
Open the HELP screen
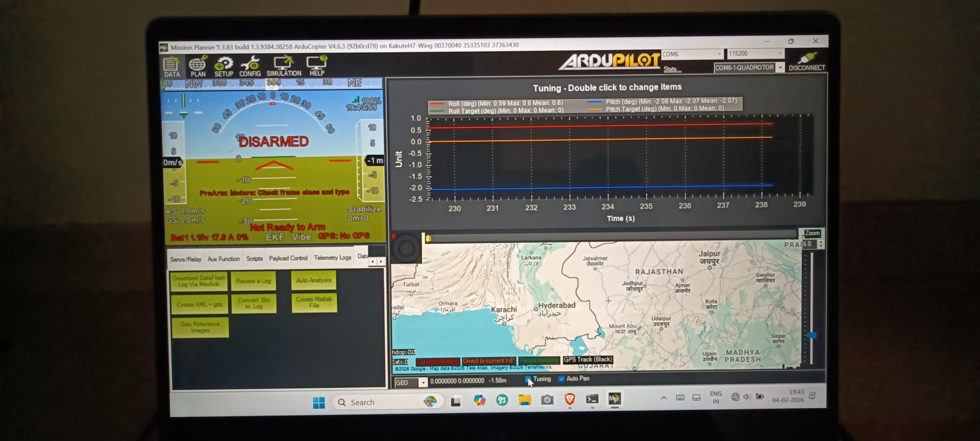316,66
